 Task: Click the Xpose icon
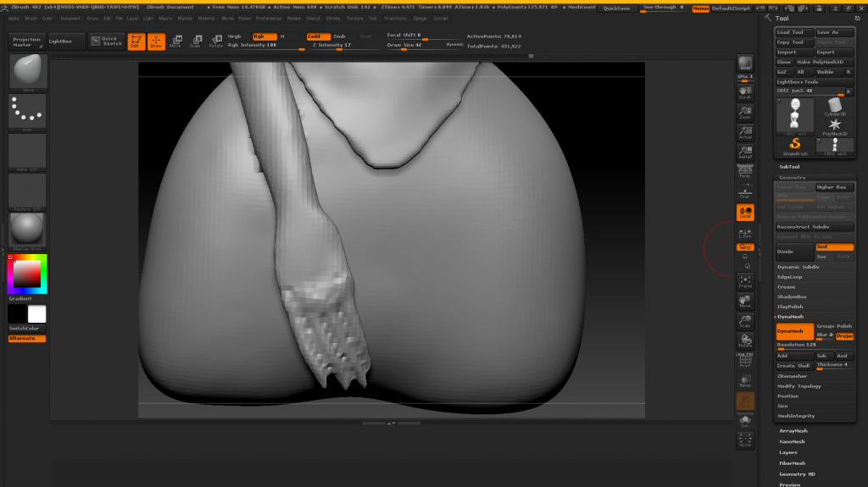[x=745, y=440]
